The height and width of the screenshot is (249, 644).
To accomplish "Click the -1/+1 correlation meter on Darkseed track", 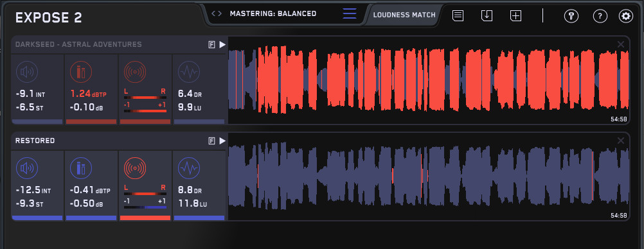I will click(x=145, y=111).
